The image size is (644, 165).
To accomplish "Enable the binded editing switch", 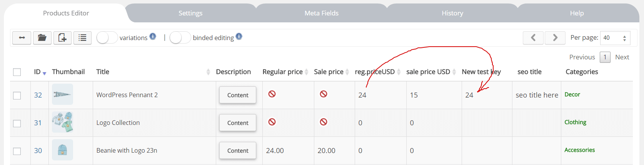I will pyautogui.click(x=180, y=37).
